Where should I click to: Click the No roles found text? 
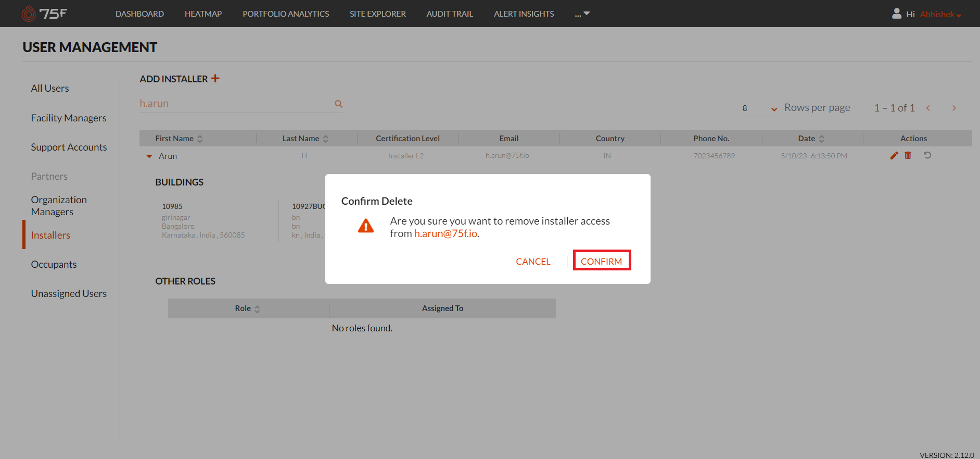point(362,328)
